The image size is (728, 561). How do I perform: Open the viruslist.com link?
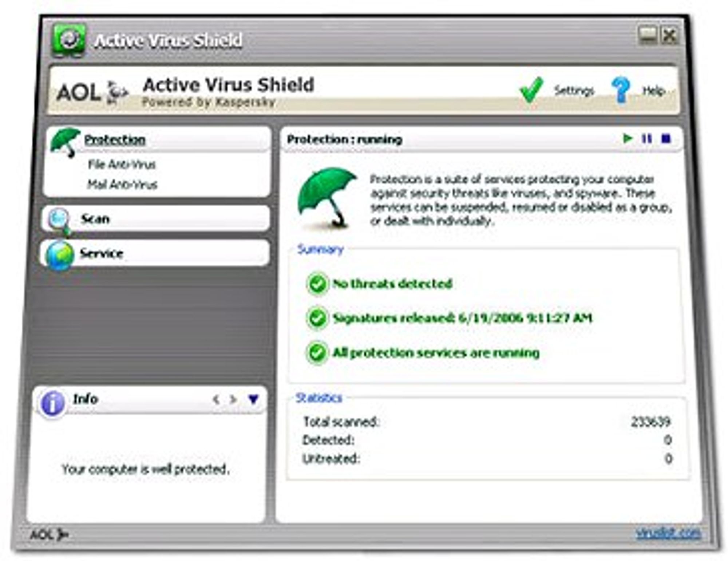coord(668,533)
